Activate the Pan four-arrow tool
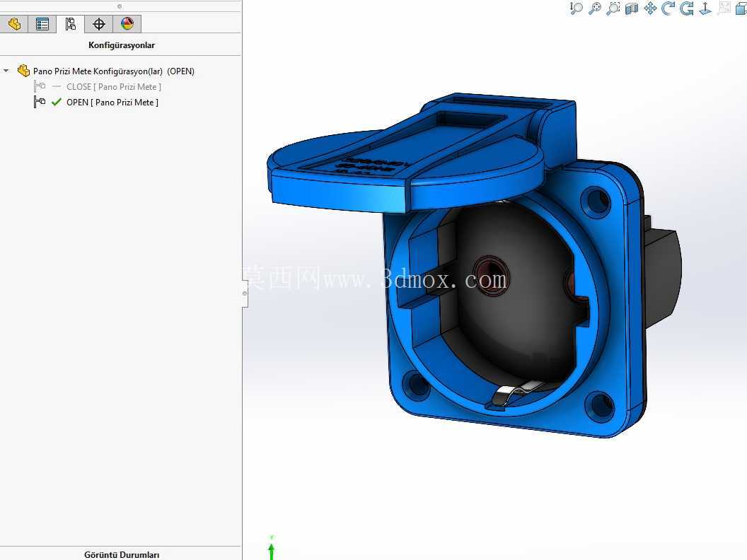This screenshot has height=560, width=747. 650,8
